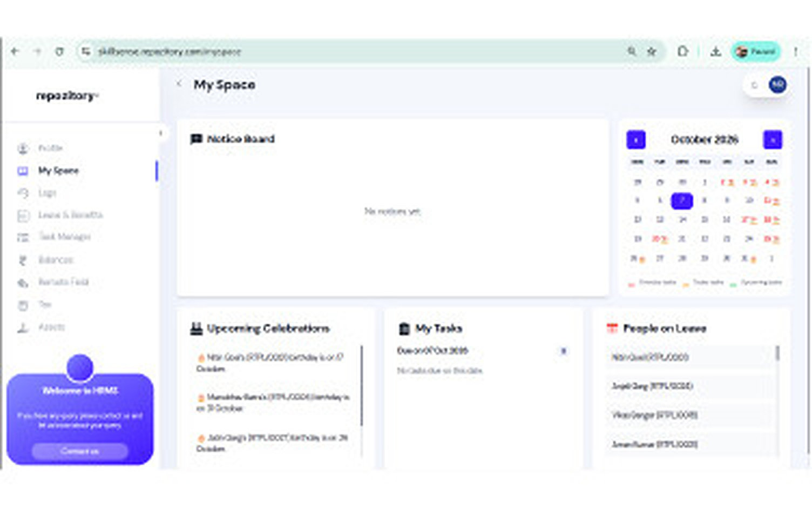Viewport: 812px width, 508px height.
Task: Click the Balances sidebar label
Action: click(x=55, y=260)
